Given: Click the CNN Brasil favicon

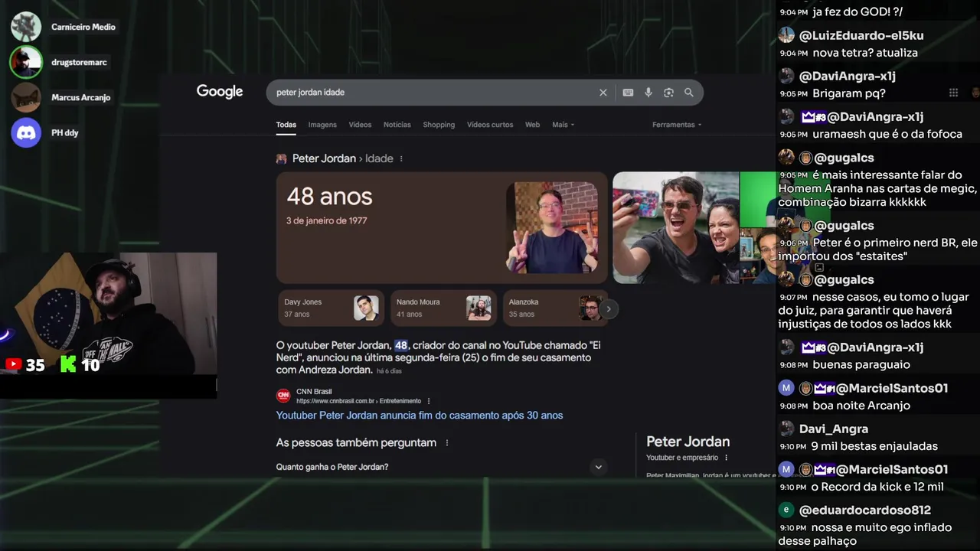Looking at the screenshot, I should pos(283,396).
